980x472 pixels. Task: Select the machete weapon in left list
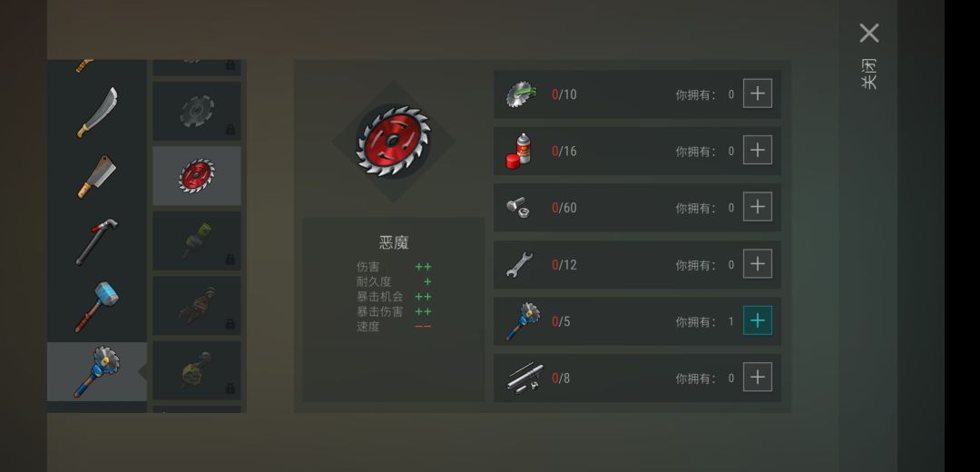coord(97,112)
